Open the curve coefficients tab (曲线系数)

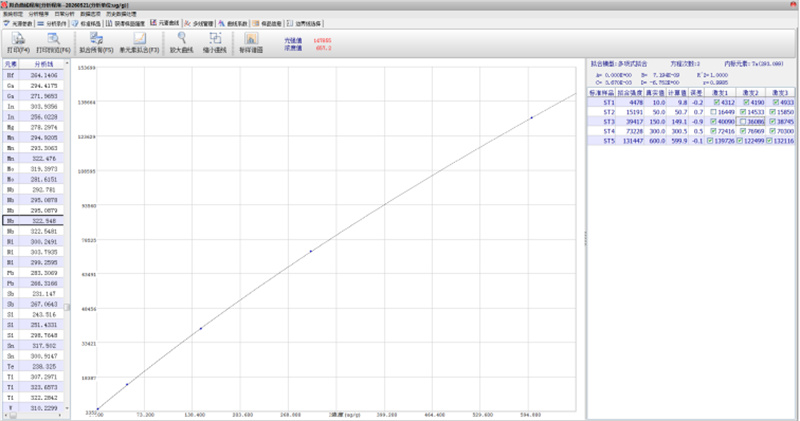(x=233, y=23)
